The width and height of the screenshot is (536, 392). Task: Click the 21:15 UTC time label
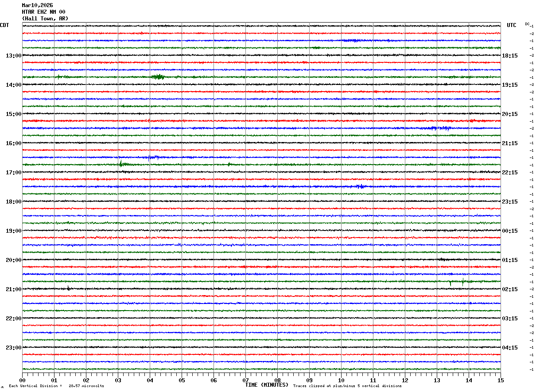510,143
